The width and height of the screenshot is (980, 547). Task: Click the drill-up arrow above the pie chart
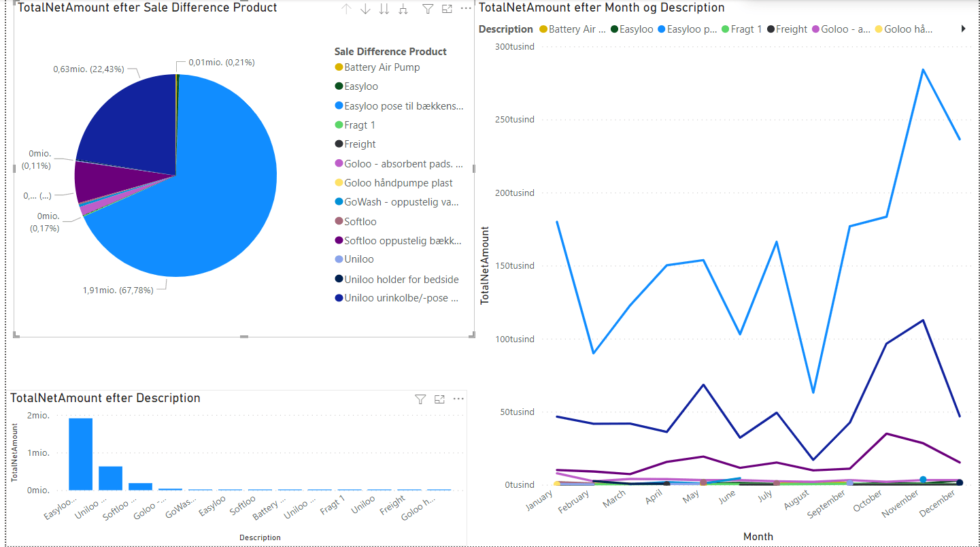coord(346,9)
